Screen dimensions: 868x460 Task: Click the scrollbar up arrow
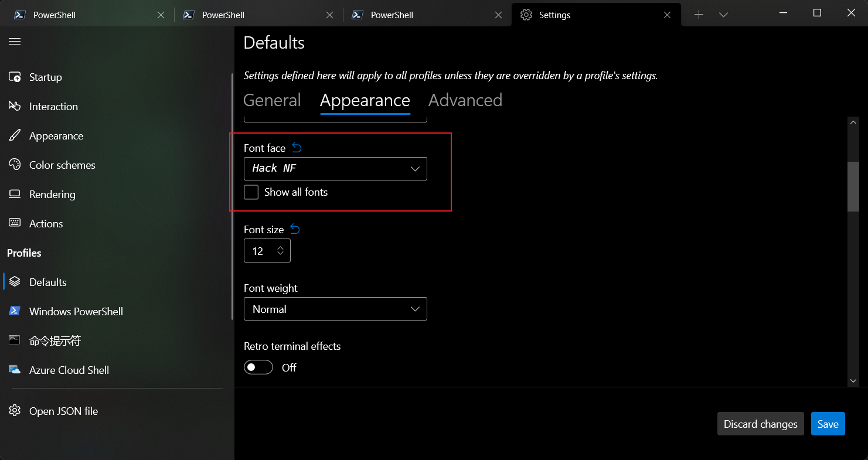tap(853, 122)
